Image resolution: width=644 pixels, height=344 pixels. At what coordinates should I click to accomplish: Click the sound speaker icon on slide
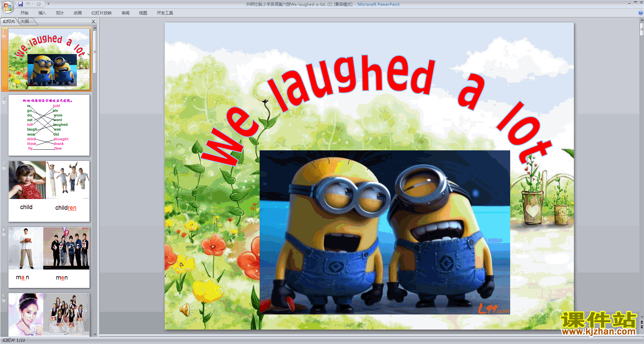click(x=185, y=309)
